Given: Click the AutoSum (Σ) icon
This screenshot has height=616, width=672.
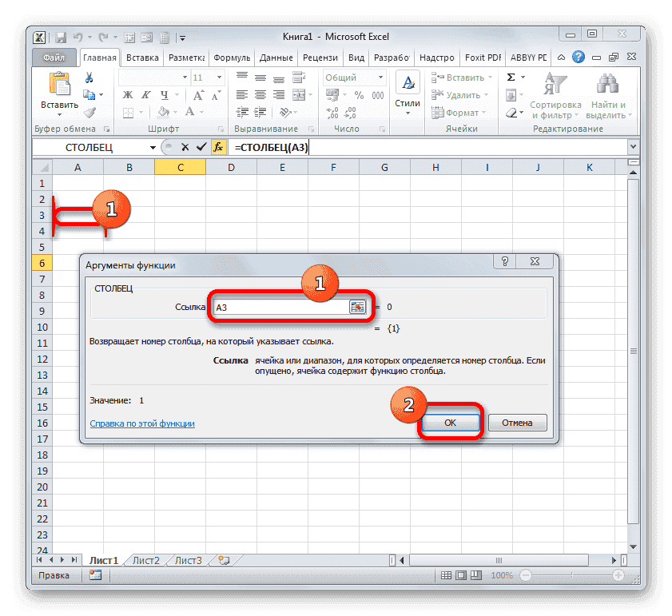Looking at the screenshot, I should coord(509,77).
